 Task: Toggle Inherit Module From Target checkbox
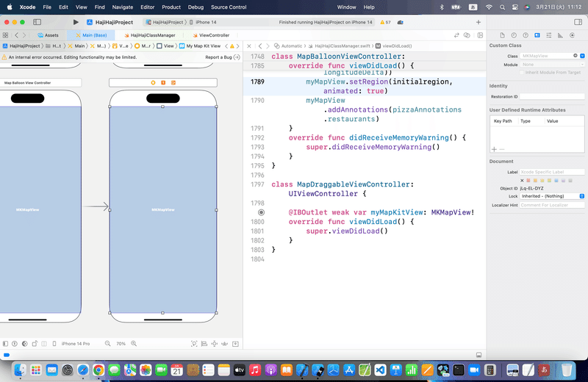point(522,72)
